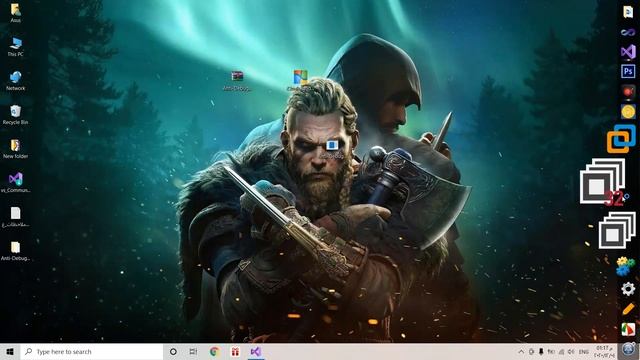Open stacked-windows icon with red 32 label
640x360 pixels.
(604, 181)
